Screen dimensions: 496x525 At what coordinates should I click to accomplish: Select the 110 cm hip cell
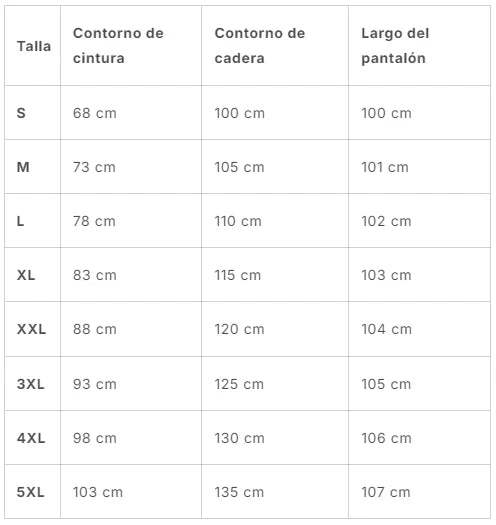coord(238,221)
